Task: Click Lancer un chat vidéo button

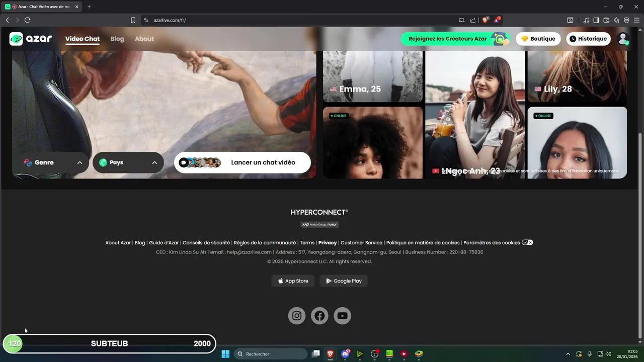Action: 243,162
